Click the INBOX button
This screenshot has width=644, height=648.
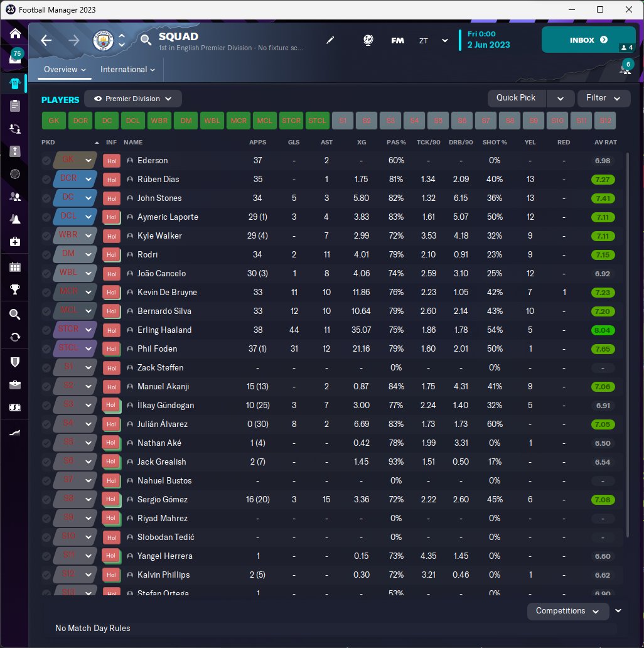click(588, 40)
